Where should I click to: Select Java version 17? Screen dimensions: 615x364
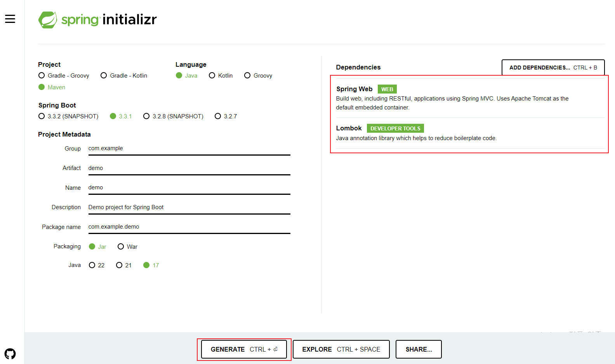coord(151,265)
